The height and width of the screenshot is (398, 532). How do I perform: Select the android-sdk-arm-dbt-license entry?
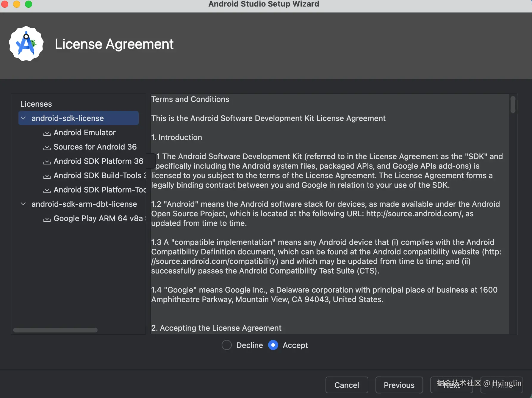tap(84, 204)
